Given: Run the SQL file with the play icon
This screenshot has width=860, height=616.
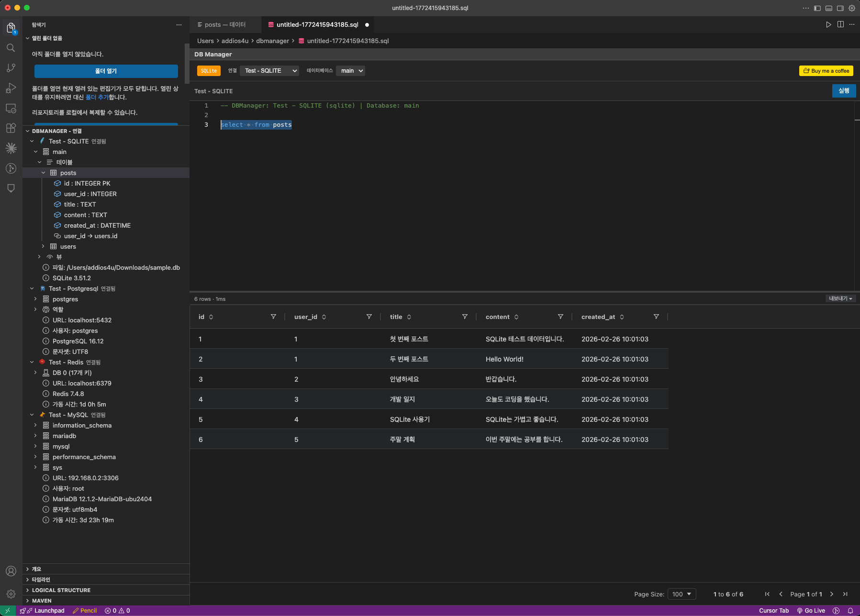Looking at the screenshot, I should tap(828, 24).
